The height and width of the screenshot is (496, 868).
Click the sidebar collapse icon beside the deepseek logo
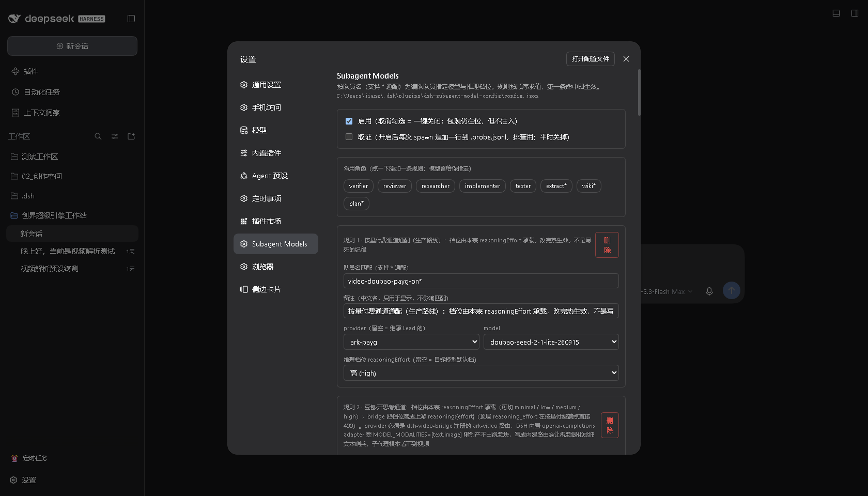[x=131, y=19]
